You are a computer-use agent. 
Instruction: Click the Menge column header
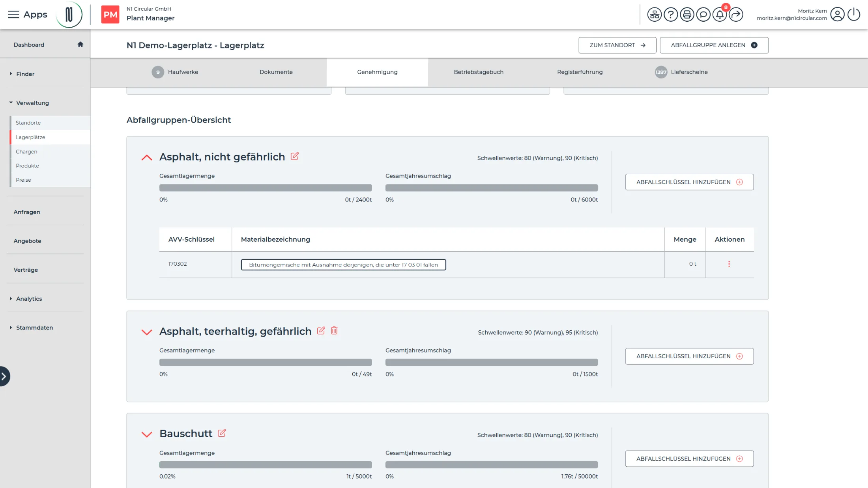coord(685,239)
